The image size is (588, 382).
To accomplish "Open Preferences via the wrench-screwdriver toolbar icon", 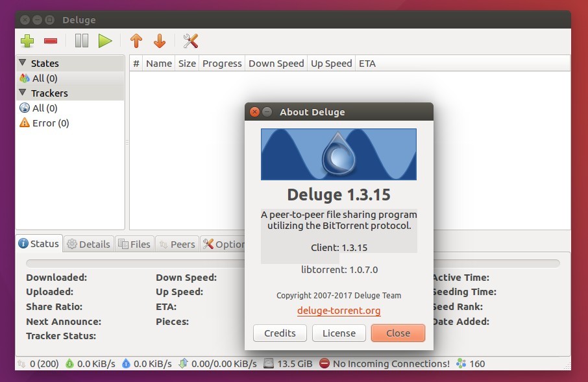I will [191, 41].
